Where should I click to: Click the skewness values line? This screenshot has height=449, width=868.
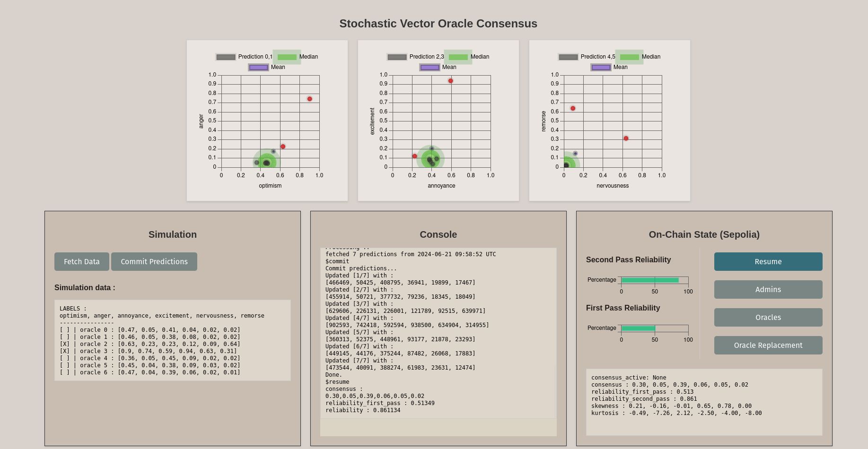671,406
